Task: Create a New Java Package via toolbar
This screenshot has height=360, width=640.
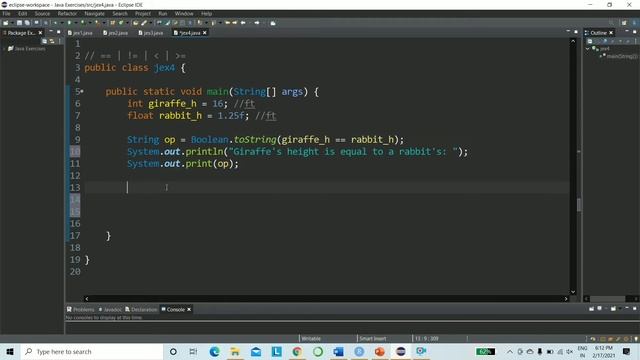Action: click(x=113, y=23)
